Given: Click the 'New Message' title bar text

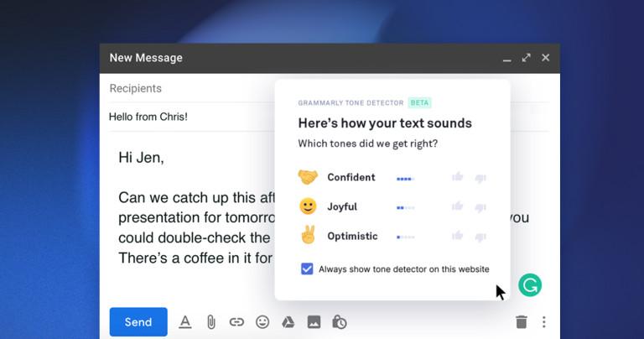Looking at the screenshot, I should [146, 58].
